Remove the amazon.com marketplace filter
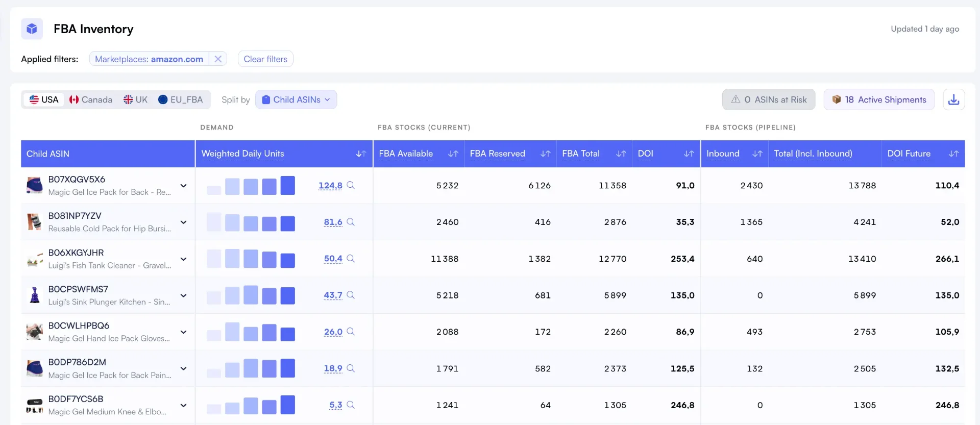 tap(218, 59)
